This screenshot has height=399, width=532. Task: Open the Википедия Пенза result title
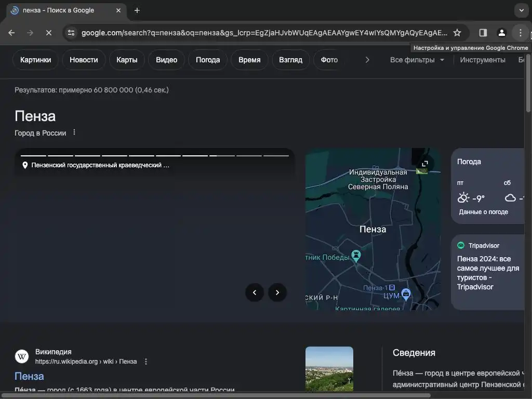pos(29,376)
